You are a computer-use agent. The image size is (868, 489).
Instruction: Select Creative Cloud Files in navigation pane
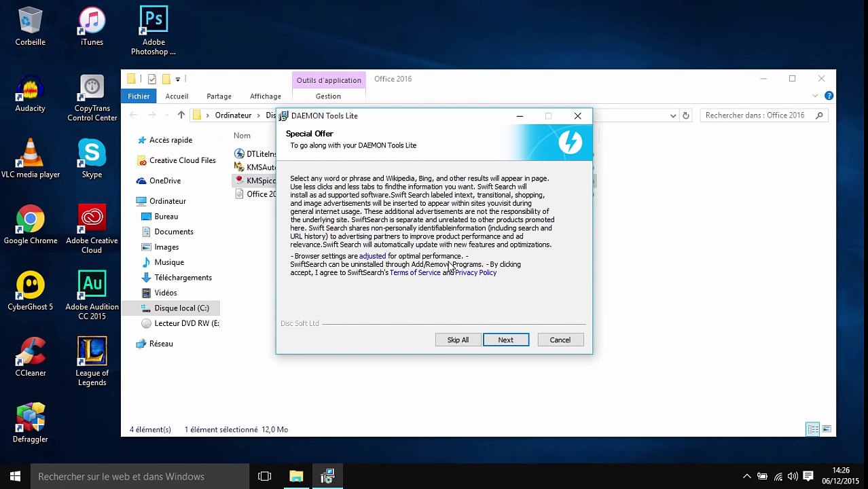point(182,160)
